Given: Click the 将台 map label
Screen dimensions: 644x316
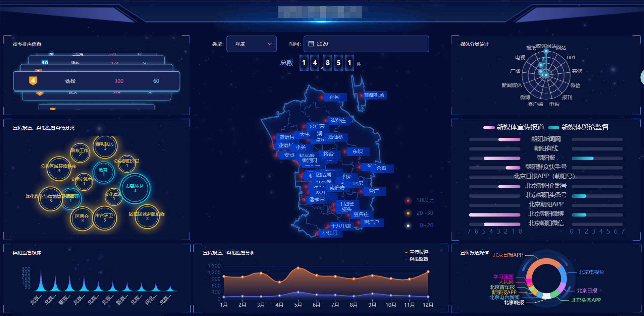Looking at the screenshot, I should [x=328, y=154].
